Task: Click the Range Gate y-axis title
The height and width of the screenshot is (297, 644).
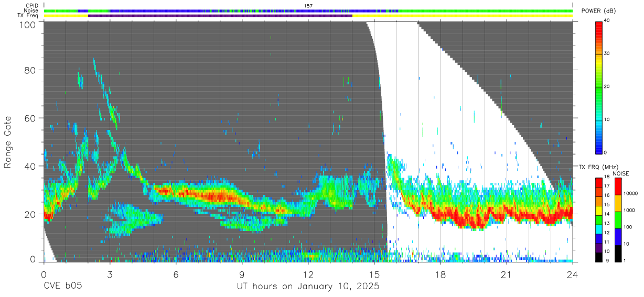Action: click(x=8, y=142)
